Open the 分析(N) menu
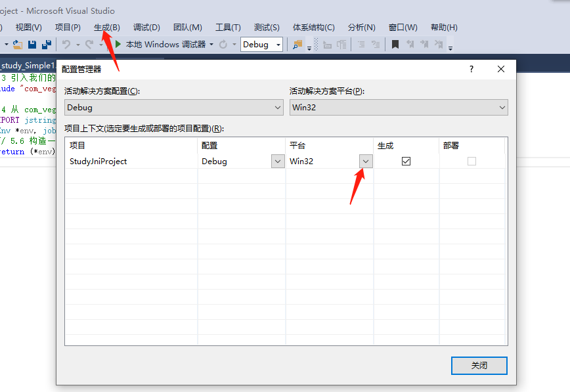Viewport: 570px width, 392px height. click(x=362, y=28)
